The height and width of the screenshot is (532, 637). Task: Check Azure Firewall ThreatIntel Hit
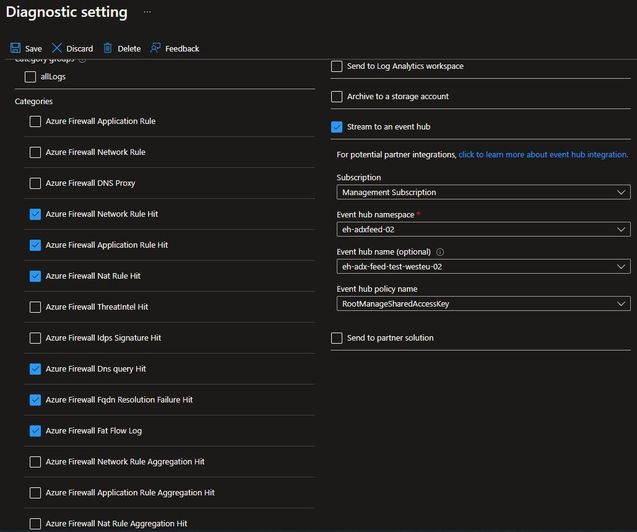(35, 307)
